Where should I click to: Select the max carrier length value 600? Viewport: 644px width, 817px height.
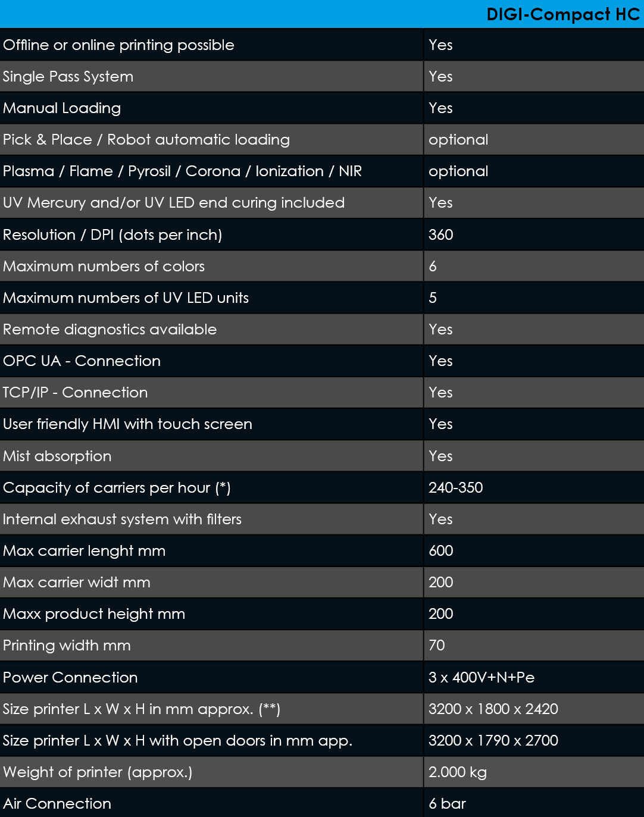coord(440,550)
